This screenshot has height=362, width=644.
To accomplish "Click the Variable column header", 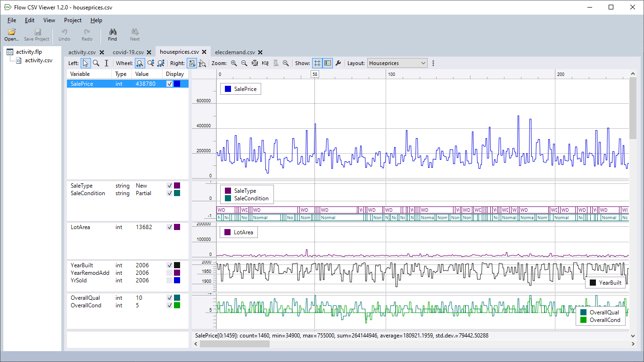I will [x=90, y=74].
